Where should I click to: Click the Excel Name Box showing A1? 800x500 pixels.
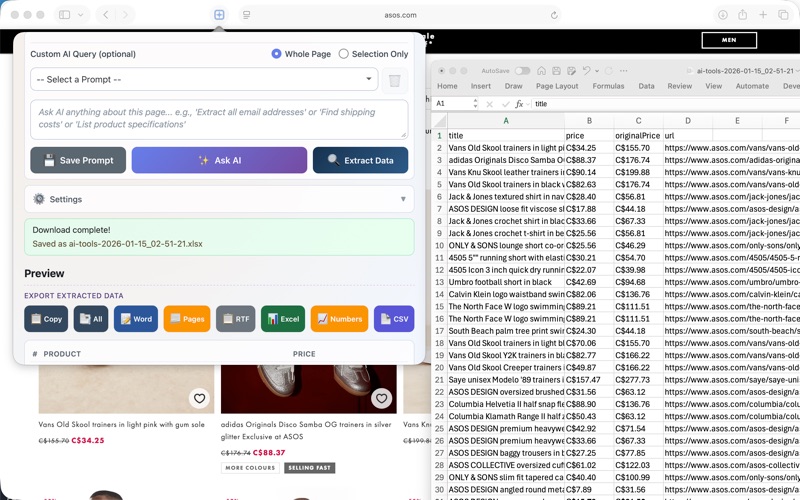pyautogui.click(x=453, y=104)
